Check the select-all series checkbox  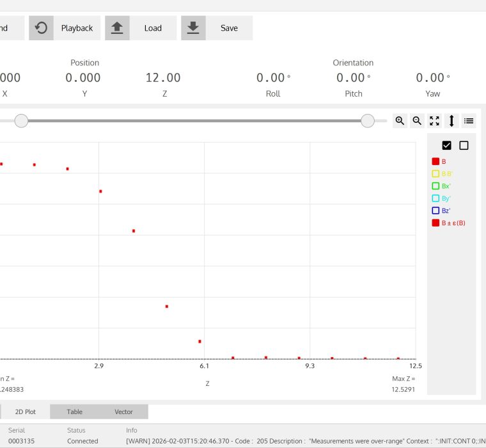click(x=446, y=145)
